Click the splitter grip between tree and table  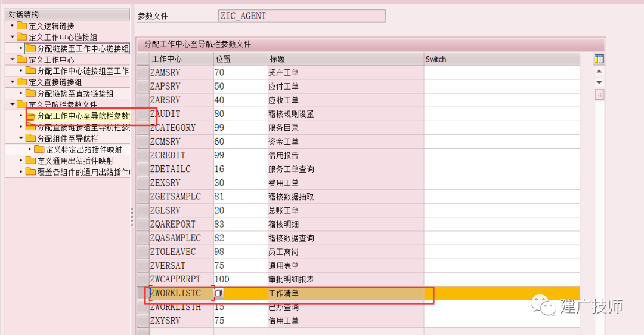132,217
